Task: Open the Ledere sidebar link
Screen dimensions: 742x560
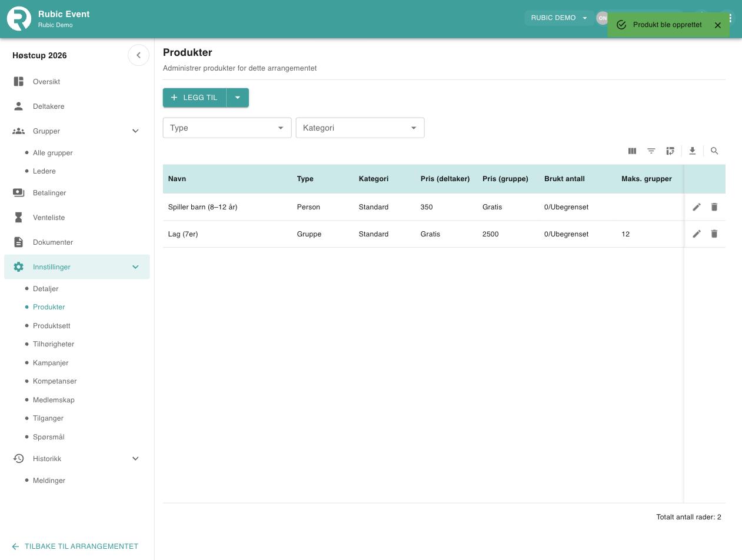Action: (x=44, y=171)
